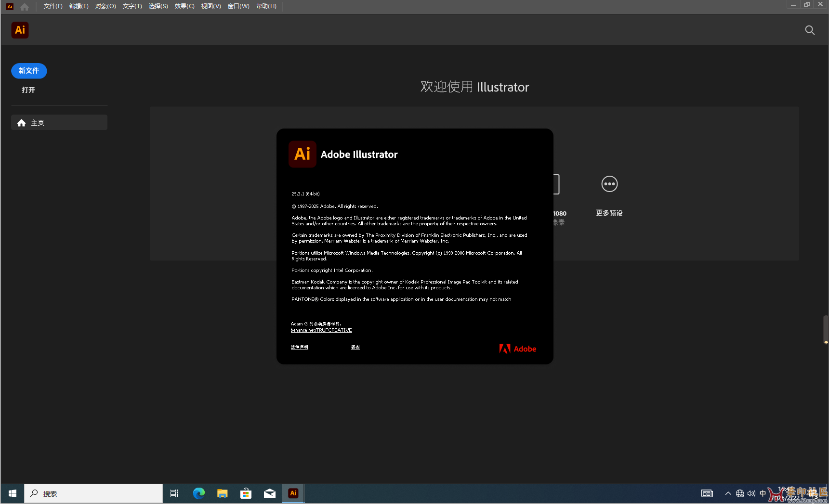Click the Task View icon in the taskbar

[174, 493]
